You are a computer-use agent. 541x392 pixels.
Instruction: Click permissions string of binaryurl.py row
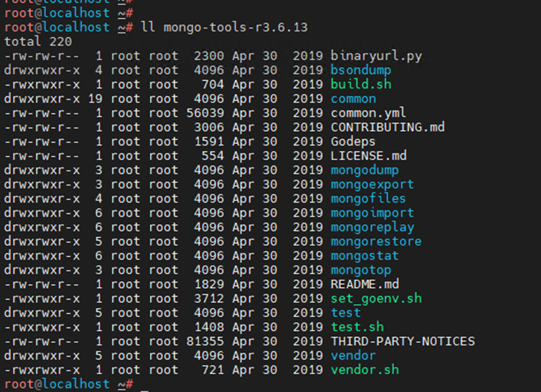pyautogui.click(x=41, y=56)
